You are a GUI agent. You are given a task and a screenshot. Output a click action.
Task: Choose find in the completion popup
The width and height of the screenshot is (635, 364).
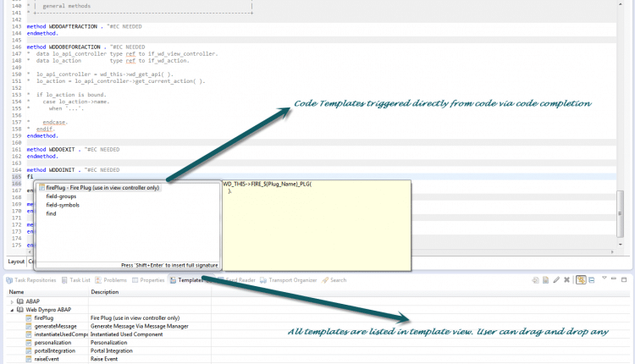coord(51,214)
